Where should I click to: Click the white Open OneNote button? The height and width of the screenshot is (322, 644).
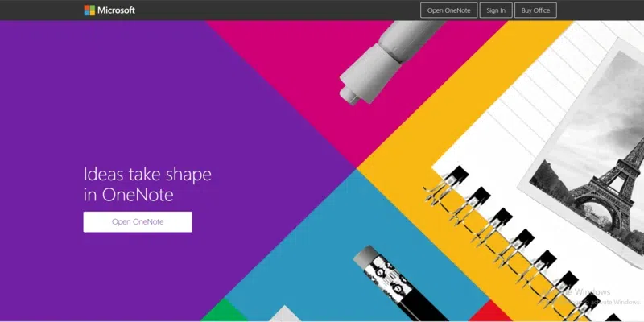coord(138,222)
